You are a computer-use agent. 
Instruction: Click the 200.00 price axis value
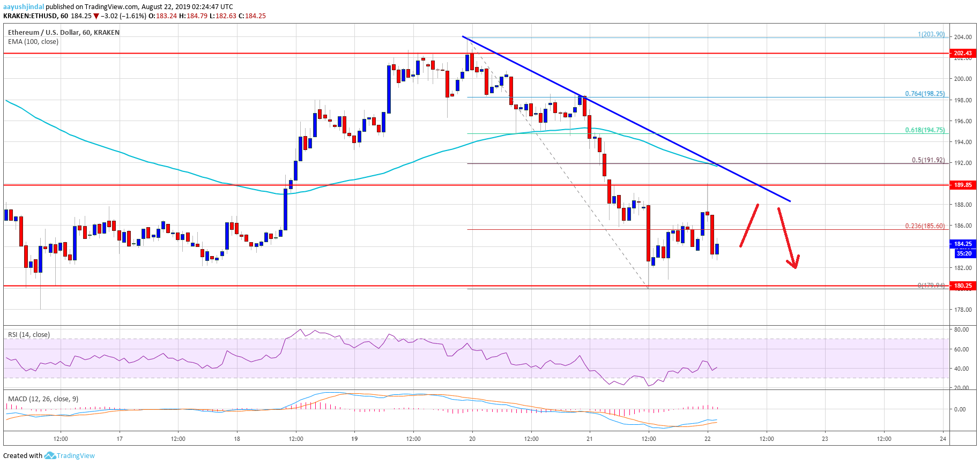(x=963, y=79)
